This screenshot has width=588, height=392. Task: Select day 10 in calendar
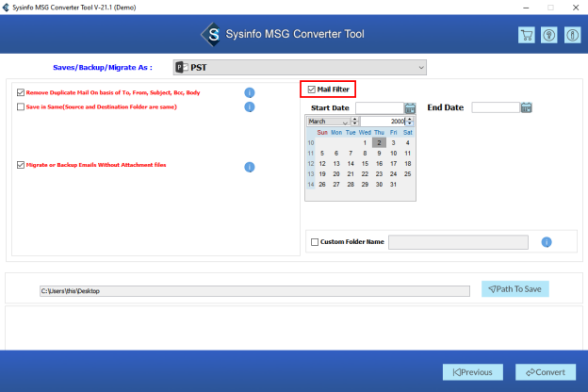click(393, 154)
